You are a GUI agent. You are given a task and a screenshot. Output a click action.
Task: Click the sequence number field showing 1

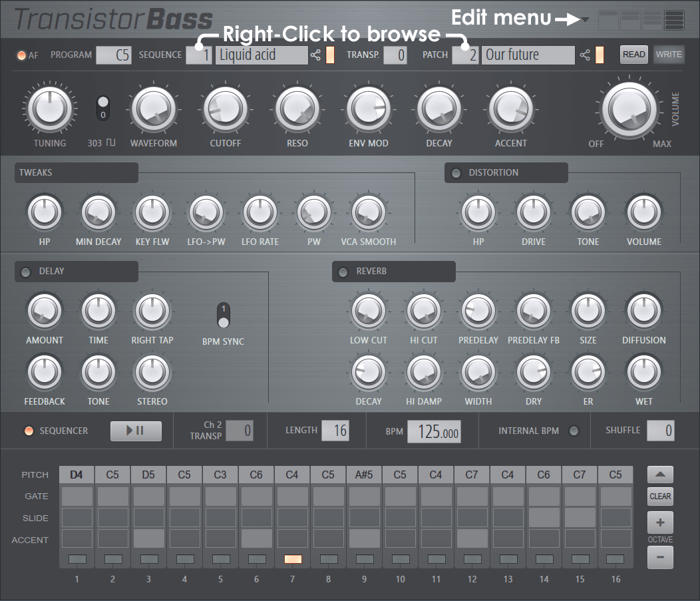click(199, 55)
